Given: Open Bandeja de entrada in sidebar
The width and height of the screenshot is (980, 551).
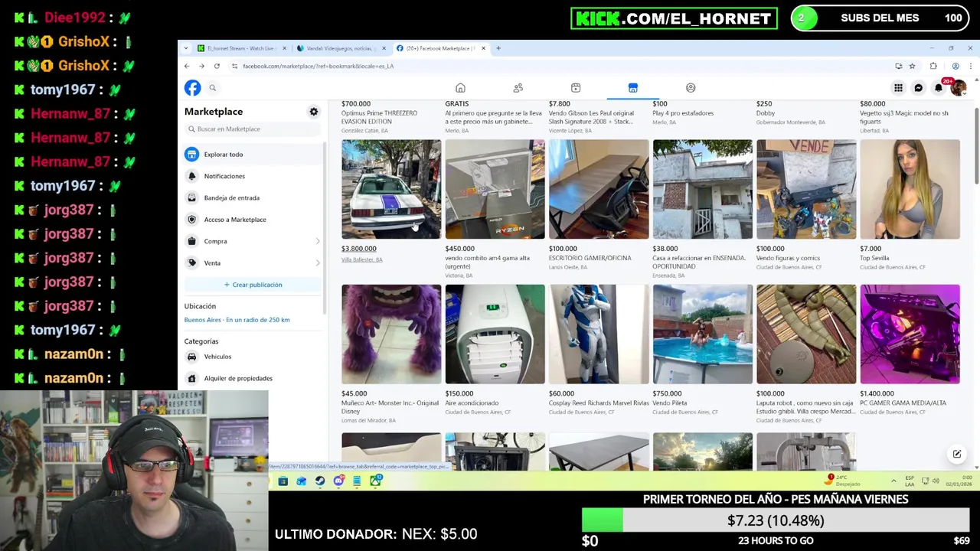Looking at the screenshot, I should pyautogui.click(x=253, y=197).
